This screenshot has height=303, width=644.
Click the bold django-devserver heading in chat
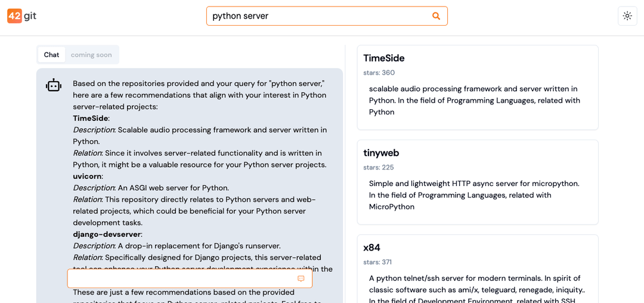[x=107, y=234]
